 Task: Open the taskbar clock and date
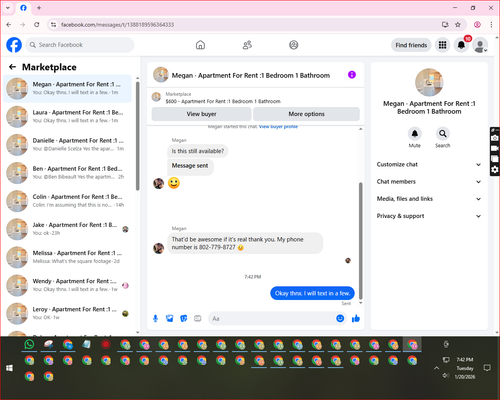point(465,368)
